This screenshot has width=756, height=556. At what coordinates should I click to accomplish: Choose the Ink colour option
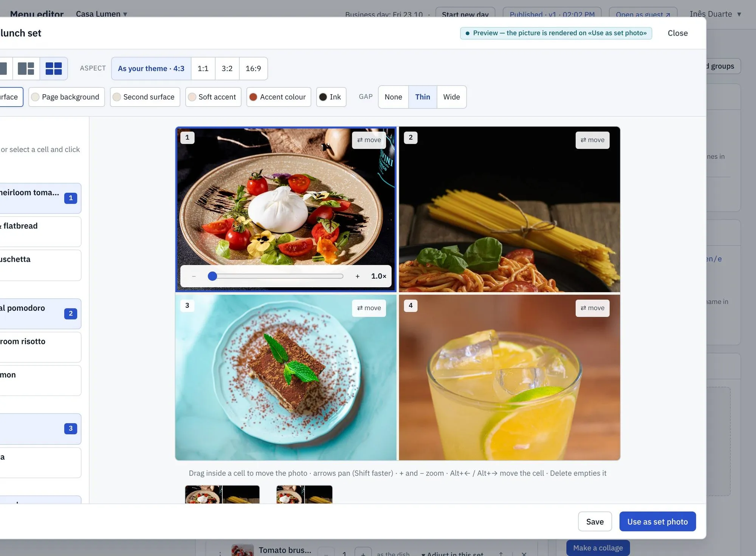click(331, 97)
